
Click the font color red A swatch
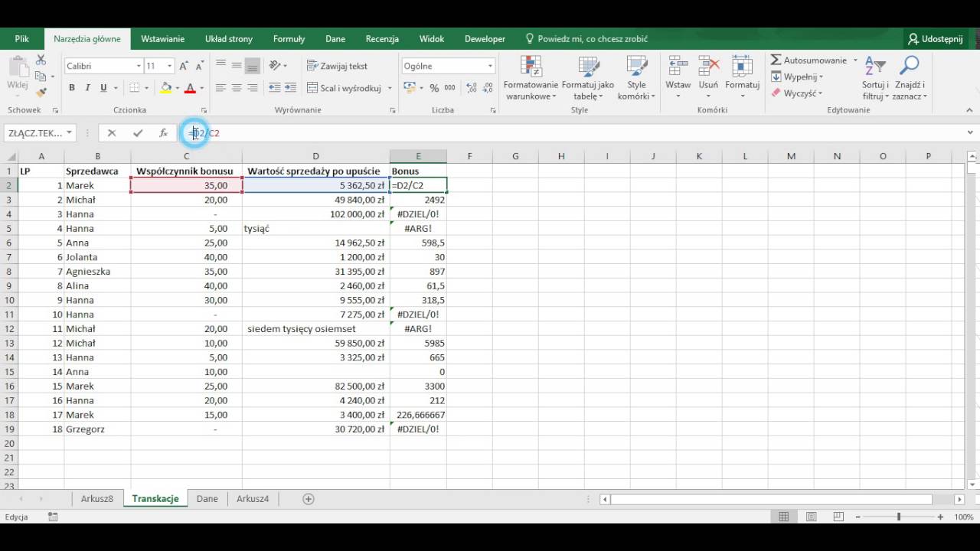190,88
